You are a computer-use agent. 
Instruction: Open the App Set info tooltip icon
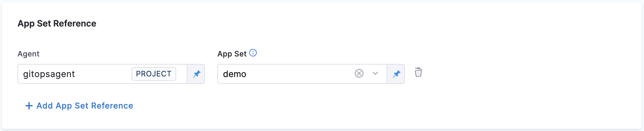[x=253, y=53]
